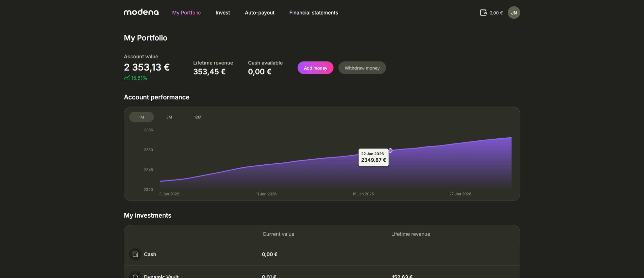Go to My Portfolio tab
Screen dimensions: 644x278
click(186, 13)
